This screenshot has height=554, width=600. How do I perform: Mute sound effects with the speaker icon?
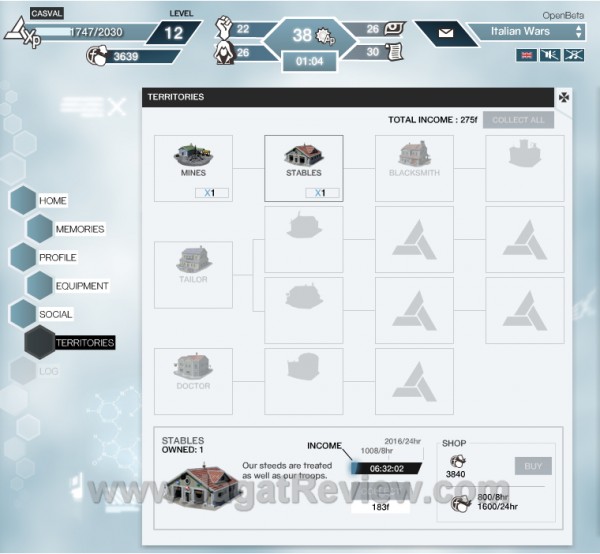click(x=550, y=55)
